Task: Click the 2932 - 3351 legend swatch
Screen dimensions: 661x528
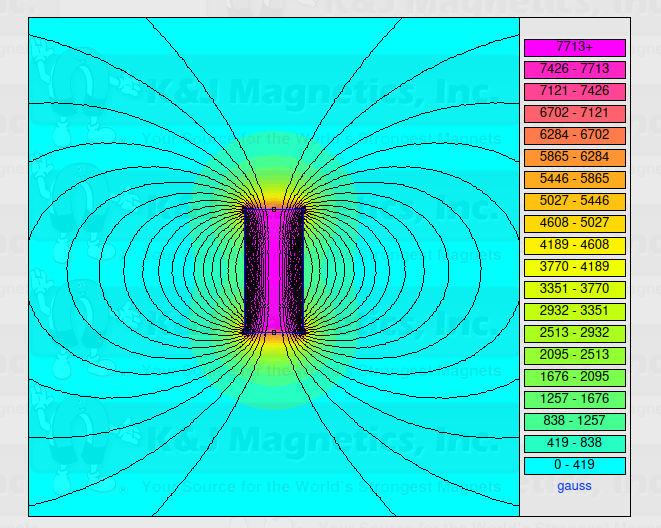Action: click(575, 311)
